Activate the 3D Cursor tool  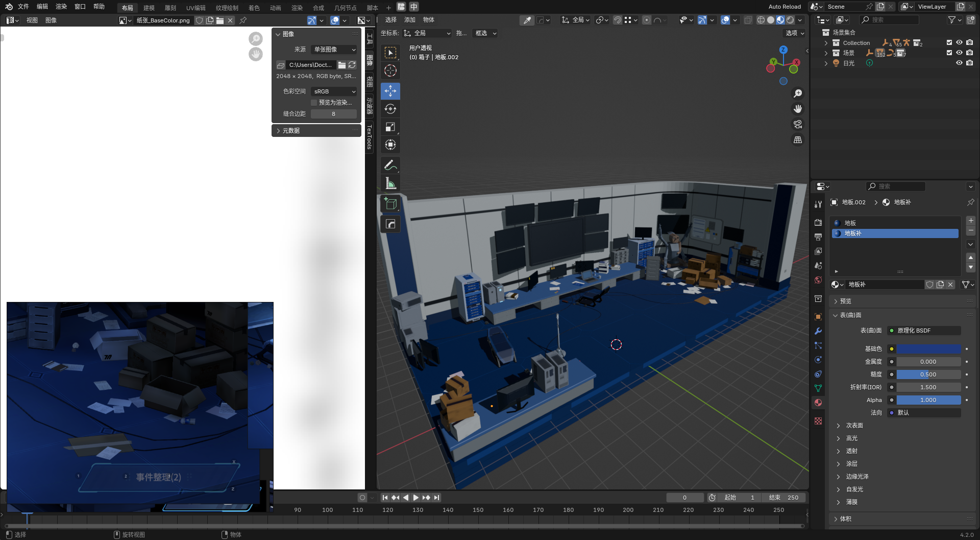pyautogui.click(x=390, y=71)
